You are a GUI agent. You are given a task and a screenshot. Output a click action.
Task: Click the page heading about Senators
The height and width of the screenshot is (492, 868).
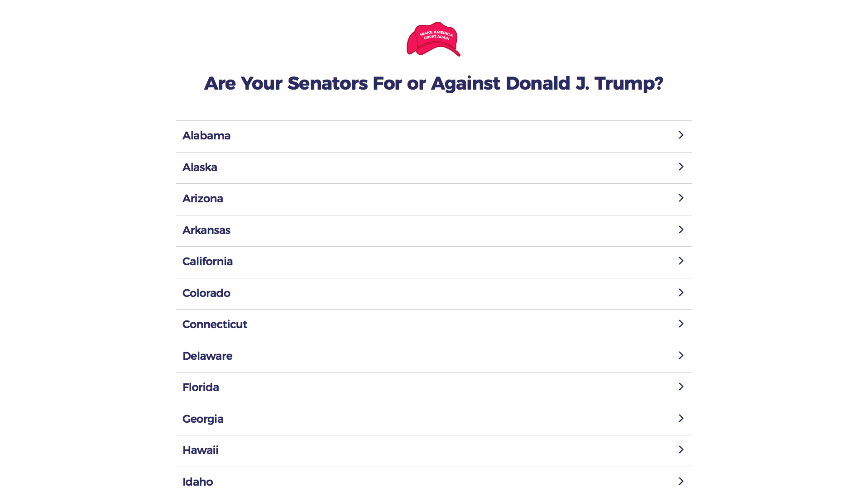coord(433,83)
